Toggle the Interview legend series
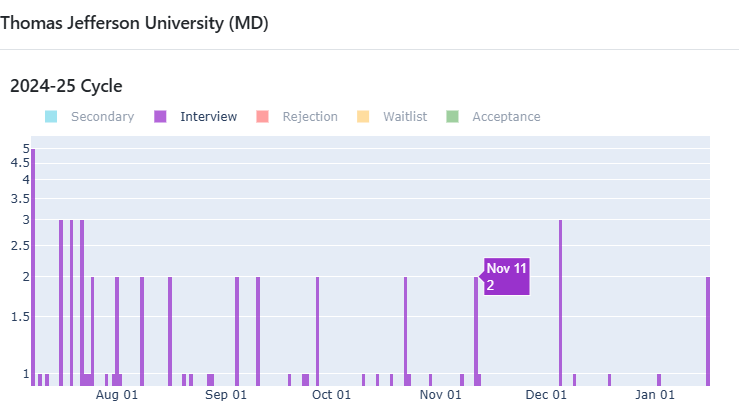The width and height of the screenshot is (739, 403). 196,116
